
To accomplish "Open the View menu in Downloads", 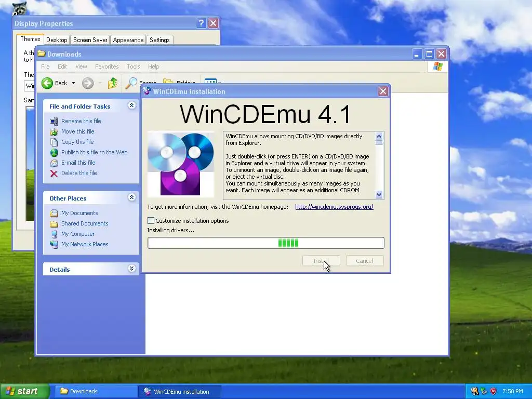I will [x=81, y=66].
